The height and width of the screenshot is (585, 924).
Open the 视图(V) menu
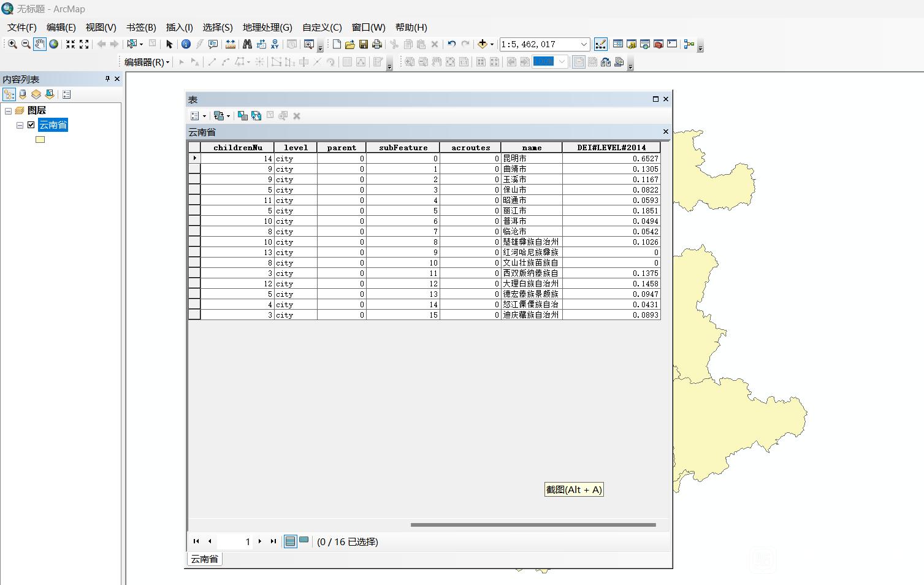(x=101, y=28)
